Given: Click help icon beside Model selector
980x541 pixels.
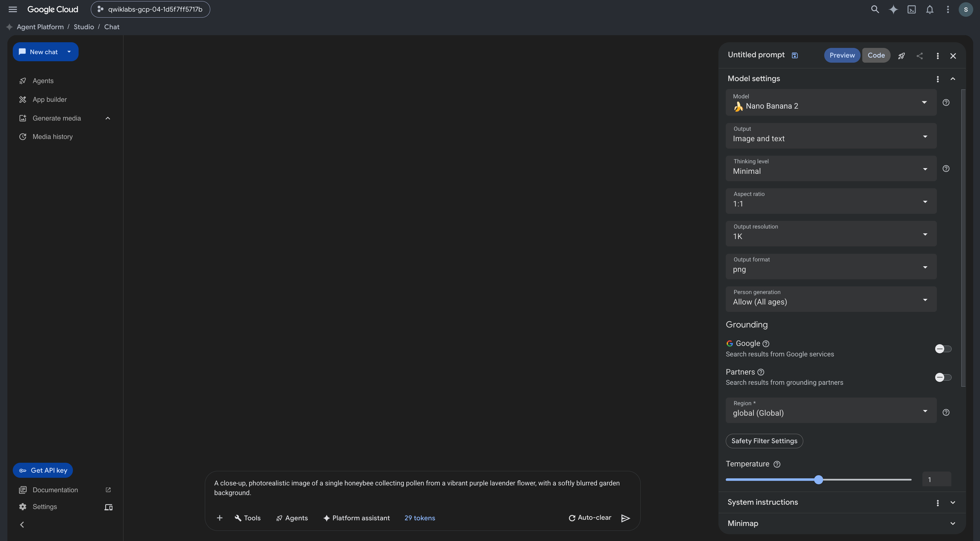Looking at the screenshot, I should coord(946,102).
